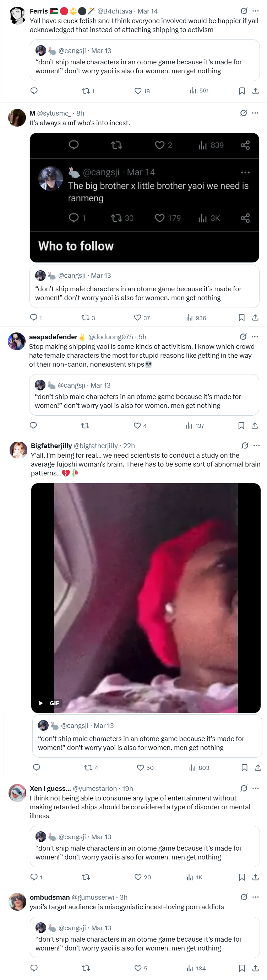The image size is (267, 980).
Task: Play the GIF in Bigfatherjilly's tweet
Action: point(146,598)
